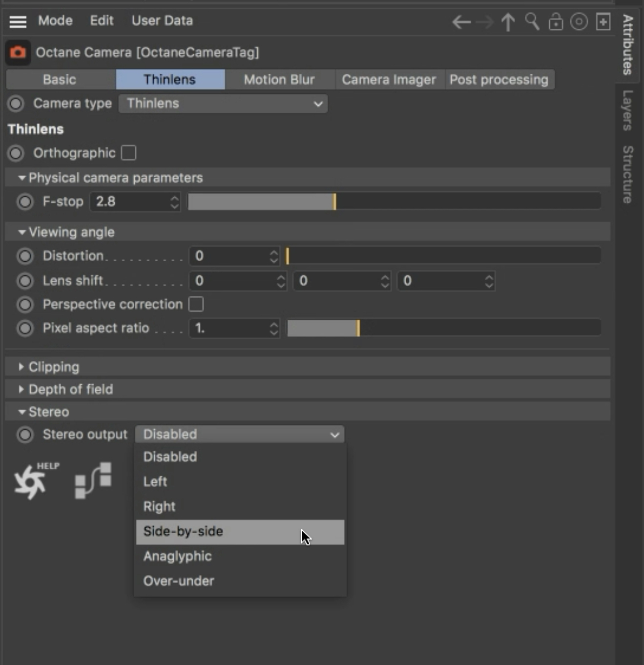Screen dimensions: 644x665
Task: Choose Side-by-side stereo output option
Action: tap(184, 531)
